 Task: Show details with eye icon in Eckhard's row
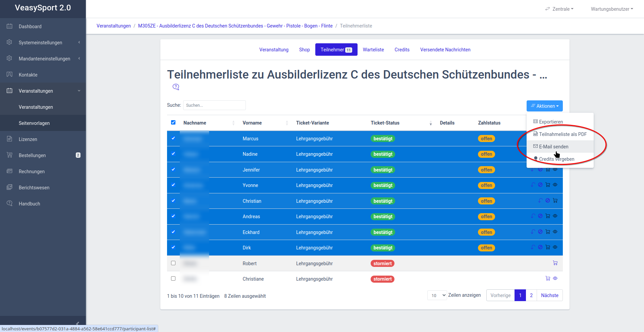tap(555, 232)
